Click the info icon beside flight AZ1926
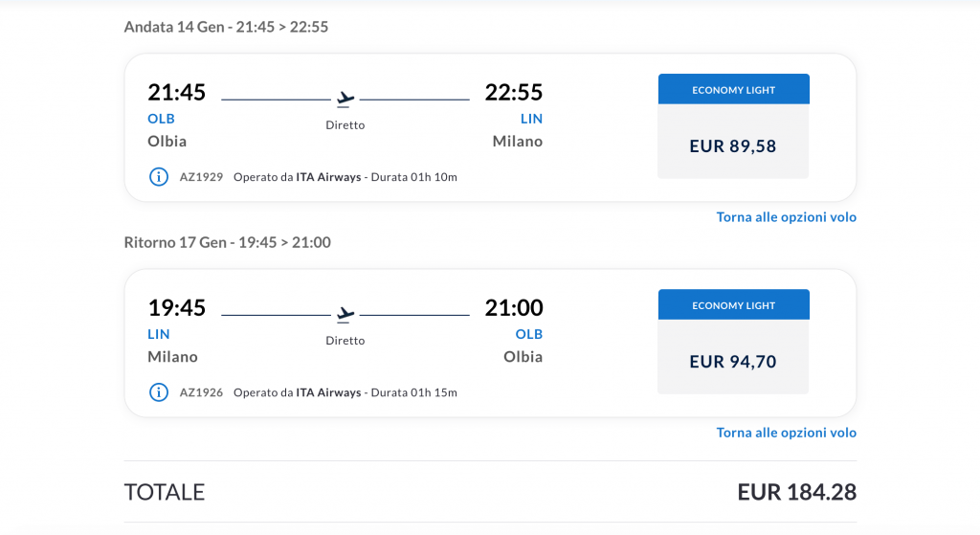This screenshot has height=535, width=980. coord(159,392)
